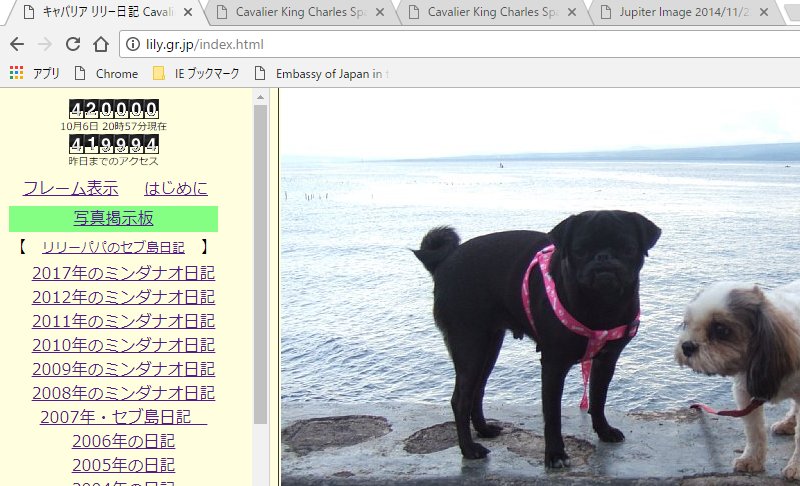Open 2005年の日記 link
This screenshot has height=486, width=800.
[123, 465]
